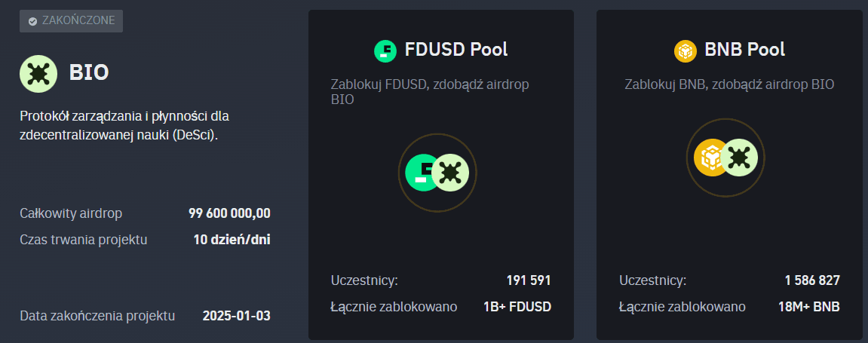Open the FDUSD Pool title
This screenshot has width=868, height=343.
tap(456, 50)
